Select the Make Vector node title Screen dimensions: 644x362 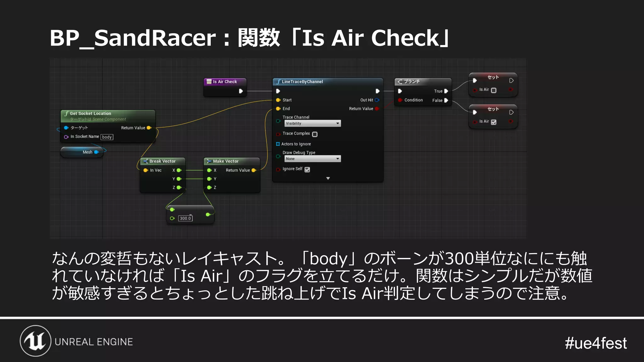pyautogui.click(x=226, y=161)
